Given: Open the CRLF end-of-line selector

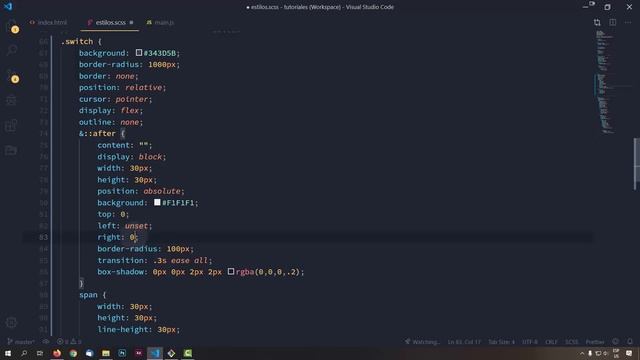Looking at the screenshot, I should (551, 342).
